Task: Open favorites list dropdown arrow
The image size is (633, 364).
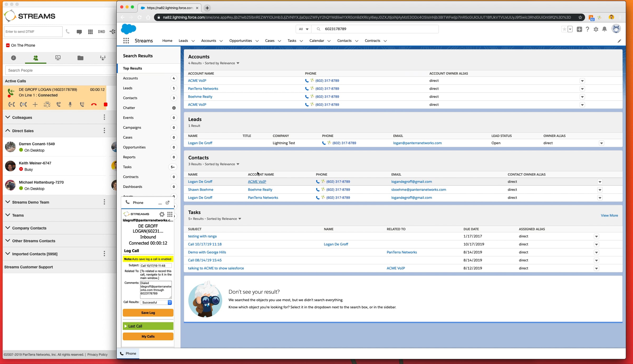Action: [570, 29]
